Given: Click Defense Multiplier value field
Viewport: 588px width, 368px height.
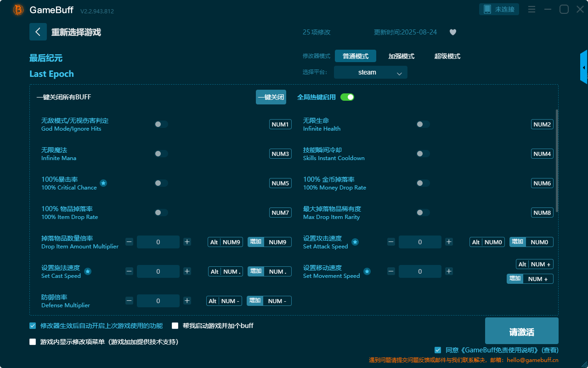Looking at the screenshot, I should pos(158,301).
